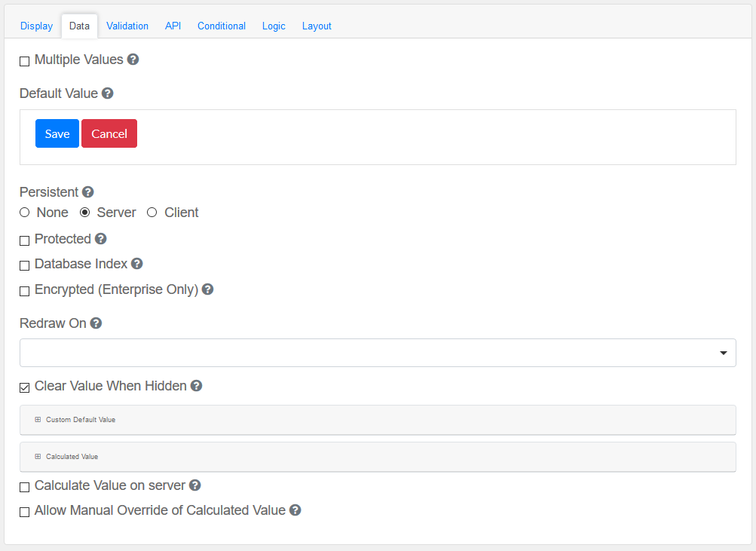Screen dimensions: 756x551
Task: Click help icon for Clear Value When Hidden
Action: tap(196, 386)
